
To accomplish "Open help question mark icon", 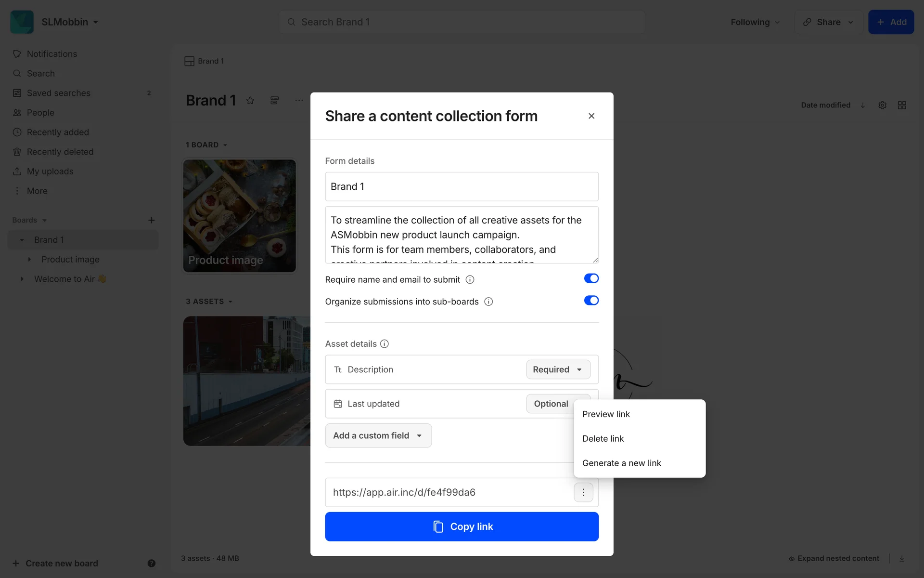I will [152, 563].
